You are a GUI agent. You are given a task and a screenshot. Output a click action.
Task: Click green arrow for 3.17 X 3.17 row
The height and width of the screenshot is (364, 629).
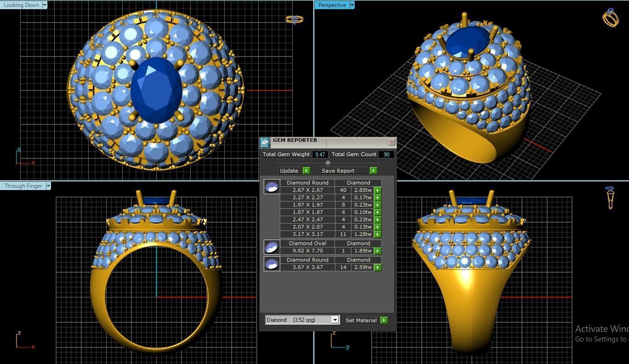coord(378,234)
